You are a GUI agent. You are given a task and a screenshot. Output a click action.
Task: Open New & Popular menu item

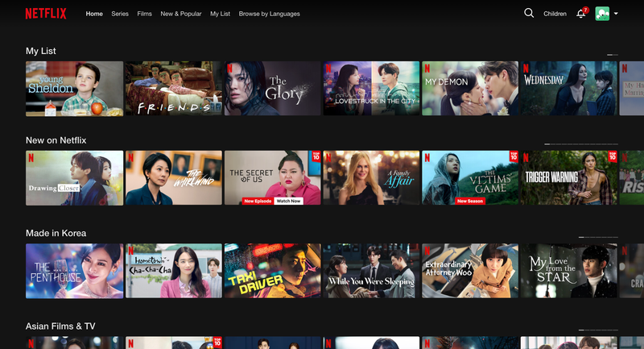[x=181, y=14]
